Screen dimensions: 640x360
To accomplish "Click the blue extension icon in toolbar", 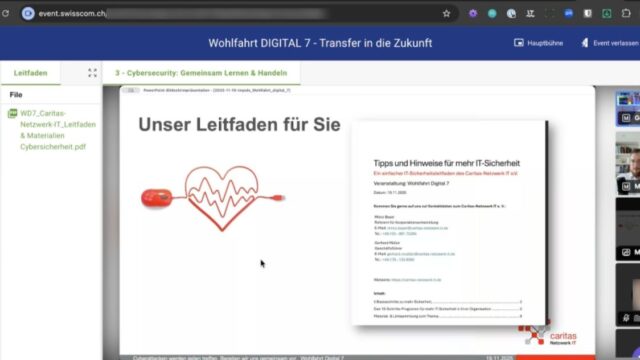I will (569, 13).
